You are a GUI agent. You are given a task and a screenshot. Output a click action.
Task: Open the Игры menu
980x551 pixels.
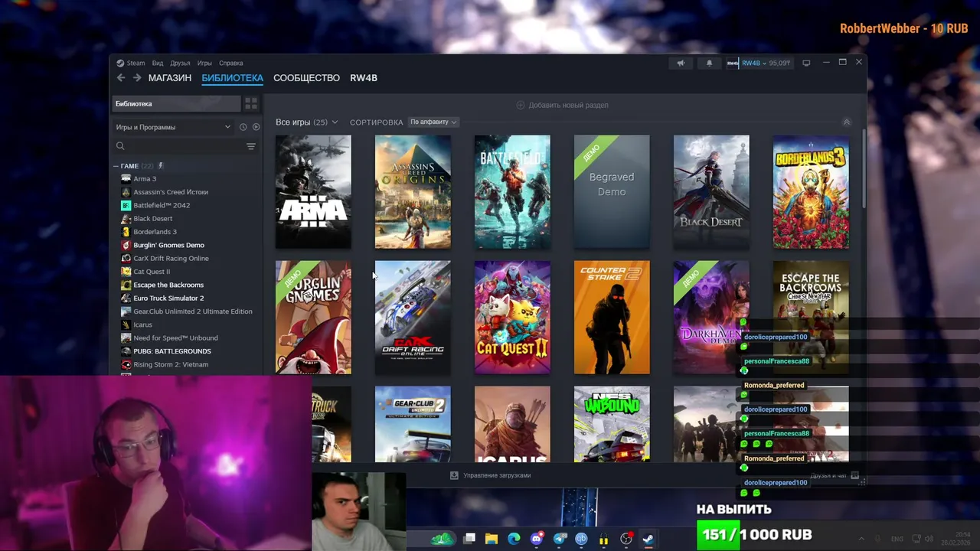tap(204, 64)
